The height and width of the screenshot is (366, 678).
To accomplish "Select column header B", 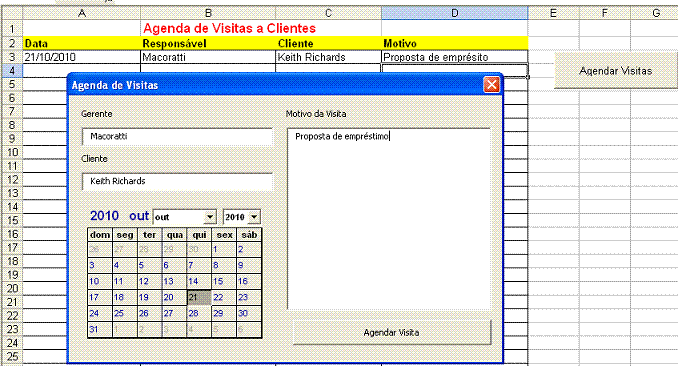I will (208, 13).
